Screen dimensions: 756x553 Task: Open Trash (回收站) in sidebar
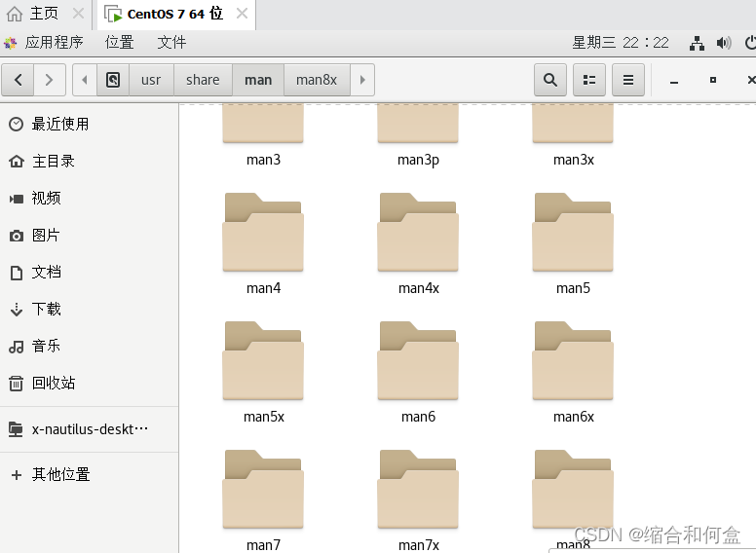(x=90, y=383)
